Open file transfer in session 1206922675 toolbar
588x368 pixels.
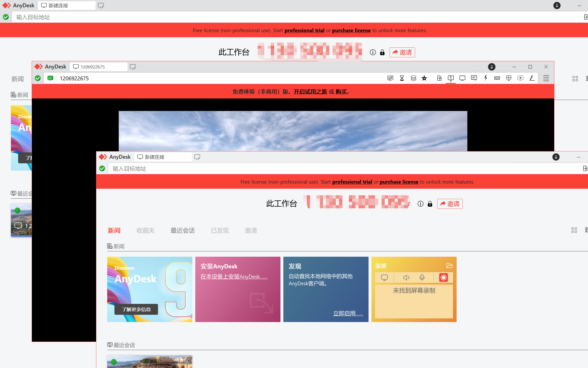(x=439, y=78)
